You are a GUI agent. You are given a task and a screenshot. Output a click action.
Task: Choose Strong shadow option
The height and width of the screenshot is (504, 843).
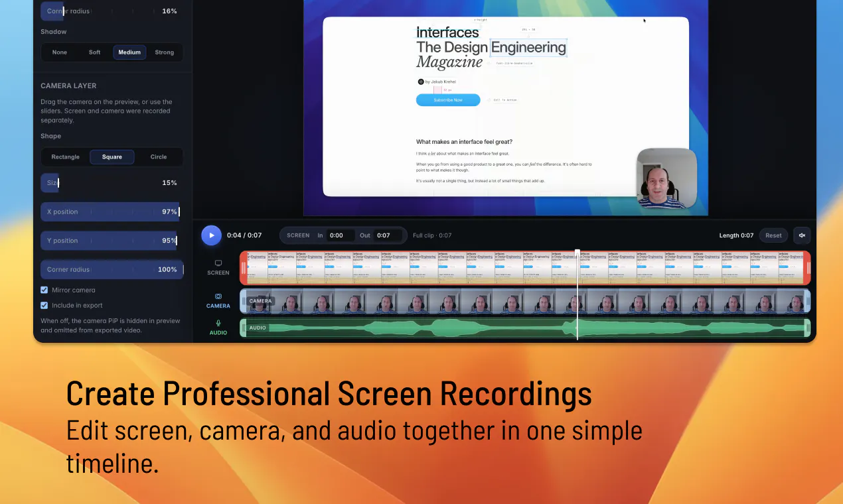tap(165, 52)
